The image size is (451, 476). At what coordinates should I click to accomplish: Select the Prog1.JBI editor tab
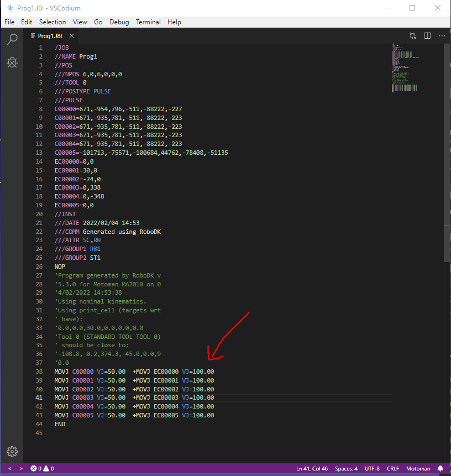click(x=50, y=36)
